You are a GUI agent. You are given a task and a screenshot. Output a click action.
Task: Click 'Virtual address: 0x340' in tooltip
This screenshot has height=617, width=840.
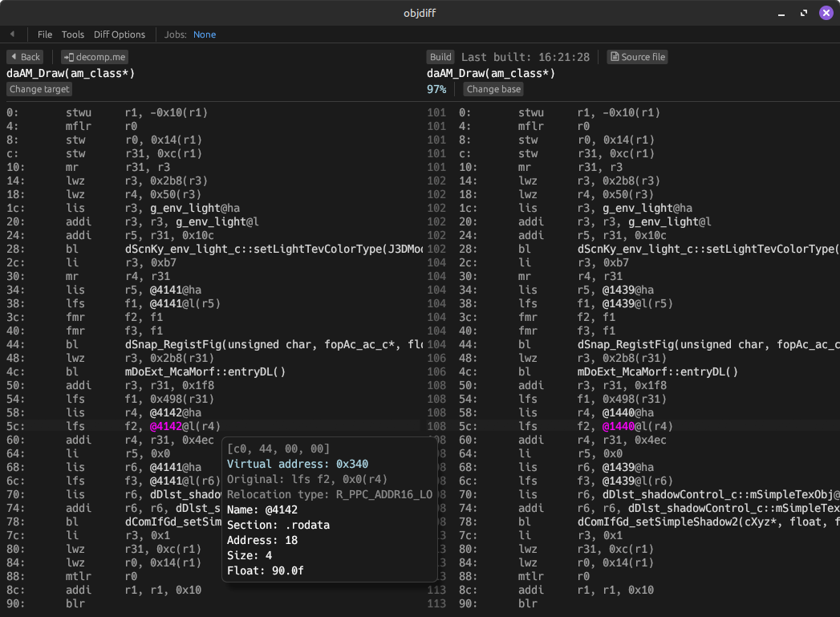coord(298,465)
